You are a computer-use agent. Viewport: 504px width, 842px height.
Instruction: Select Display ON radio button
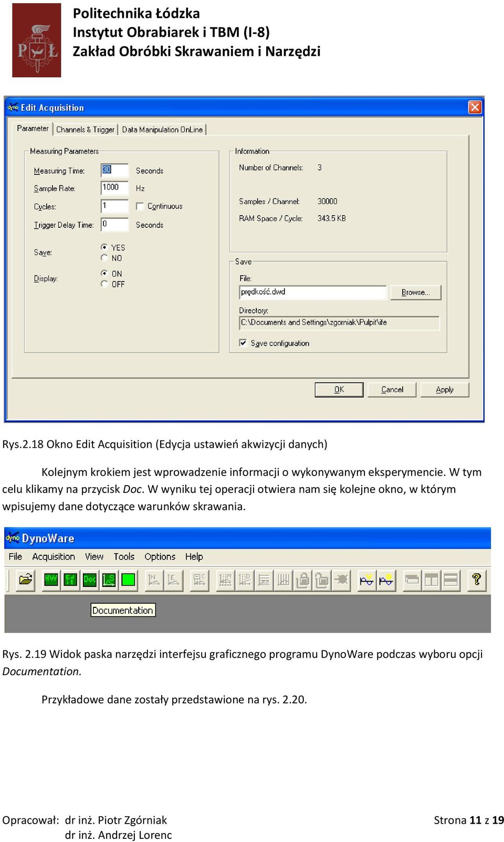coord(104,273)
